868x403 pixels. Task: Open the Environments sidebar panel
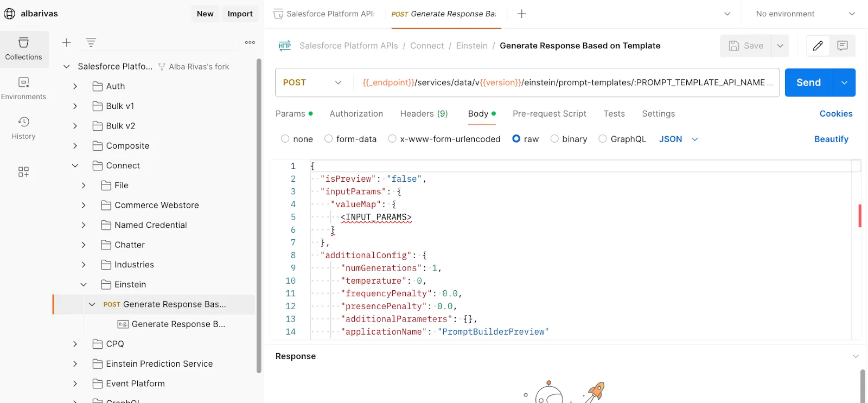click(23, 88)
